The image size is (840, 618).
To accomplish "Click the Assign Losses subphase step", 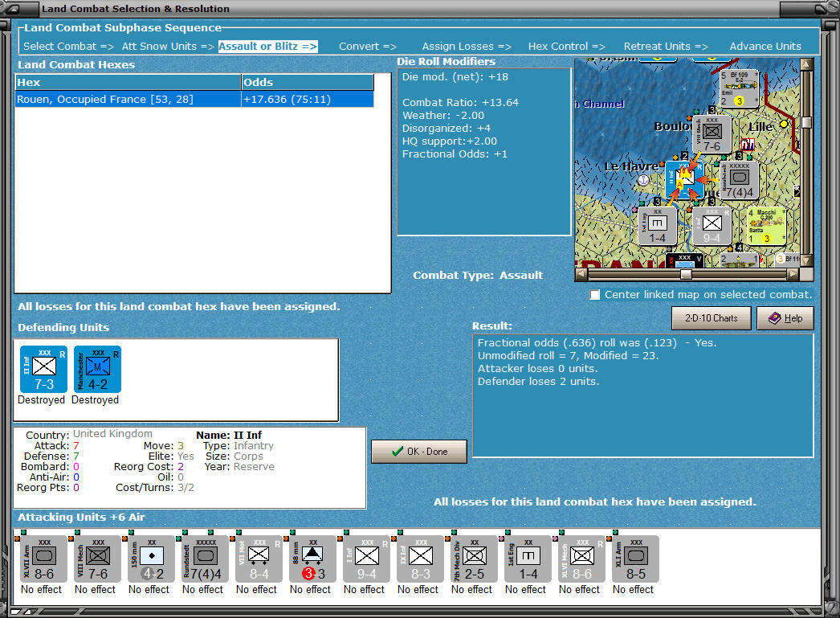I will click(x=467, y=47).
